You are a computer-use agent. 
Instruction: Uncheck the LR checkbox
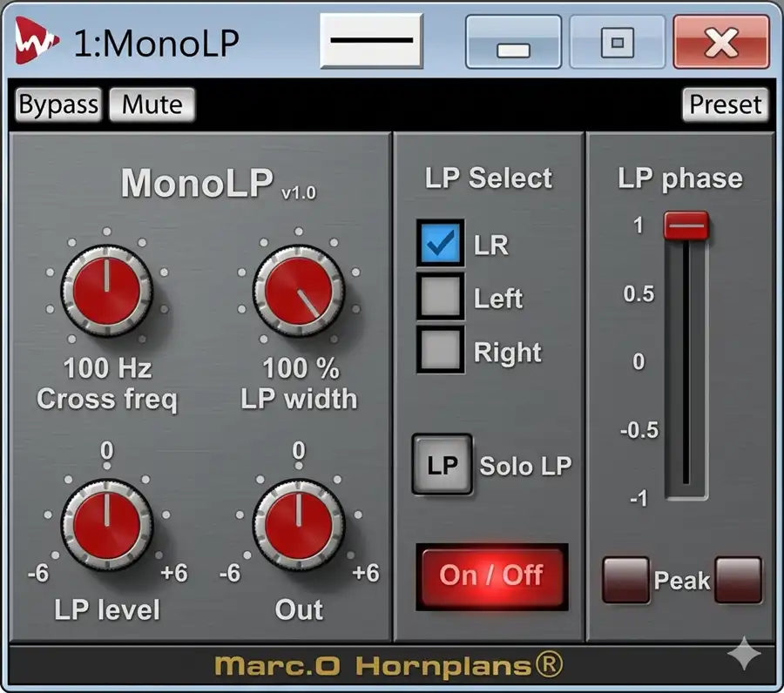(441, 243)
